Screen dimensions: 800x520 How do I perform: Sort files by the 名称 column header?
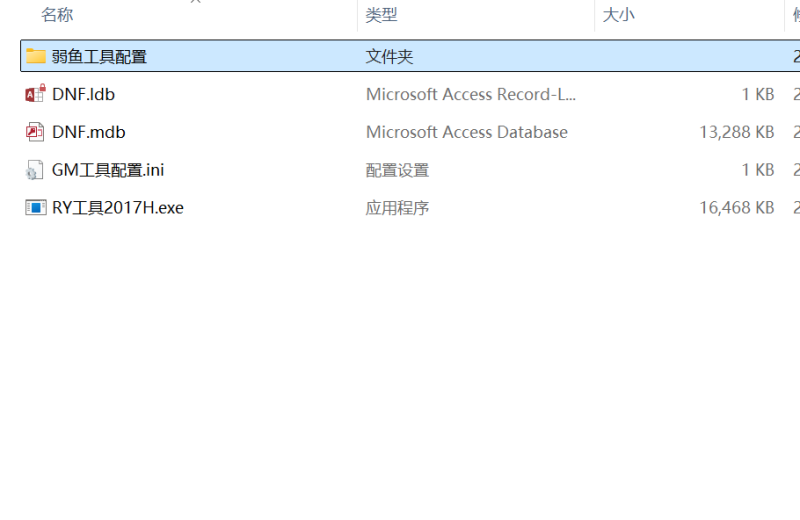(x=57, y=15)
